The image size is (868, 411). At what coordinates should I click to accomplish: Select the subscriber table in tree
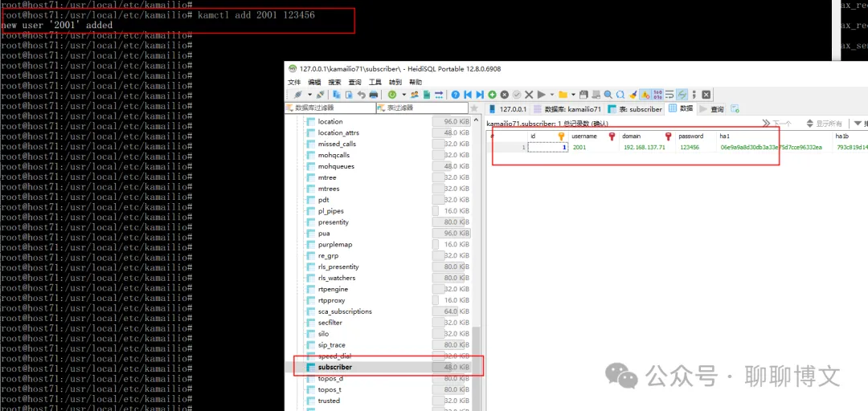pos(334,368)
